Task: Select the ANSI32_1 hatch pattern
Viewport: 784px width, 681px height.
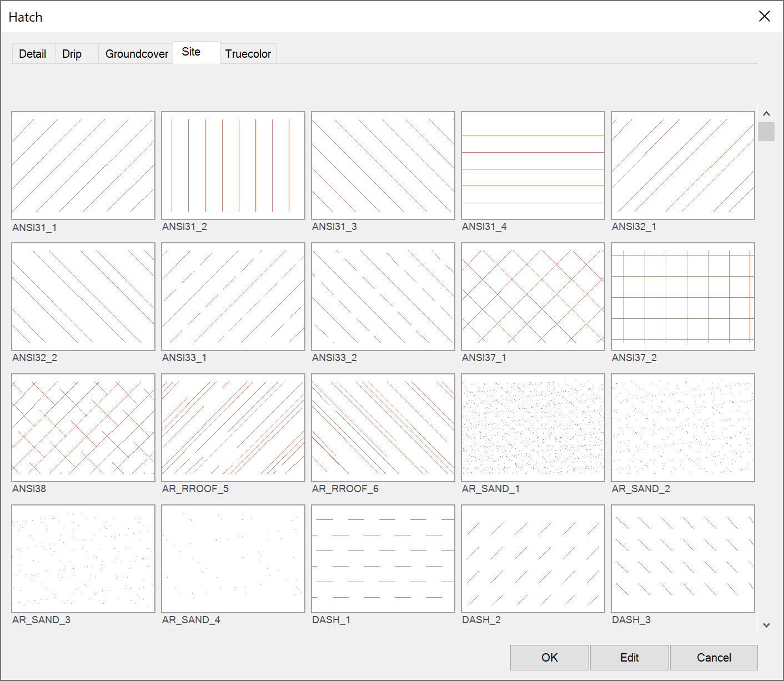Action: [683, 166]
